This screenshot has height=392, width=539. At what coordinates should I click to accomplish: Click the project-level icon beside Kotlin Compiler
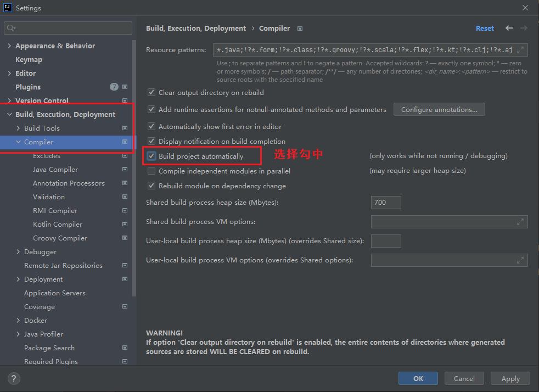[x=125, y=224]
